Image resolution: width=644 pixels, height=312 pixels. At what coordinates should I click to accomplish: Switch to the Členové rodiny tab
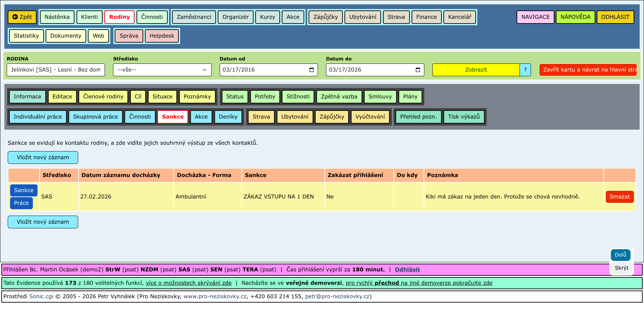pyautogui.click(x=103, y=97)
